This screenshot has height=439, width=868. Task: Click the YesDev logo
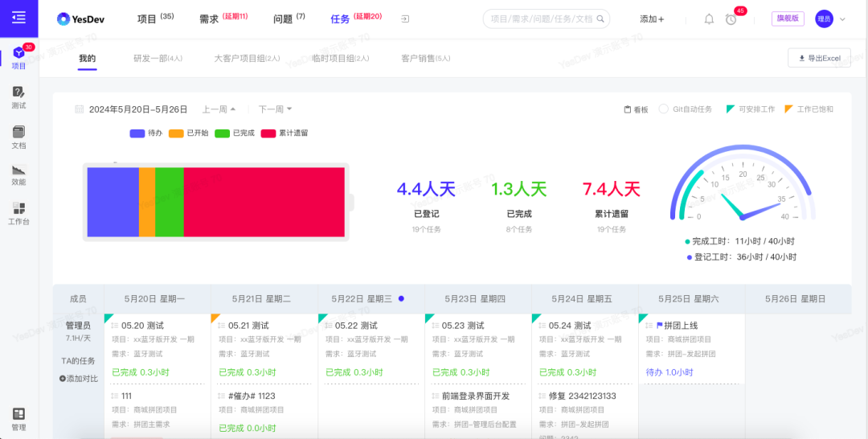coord(81,18)
